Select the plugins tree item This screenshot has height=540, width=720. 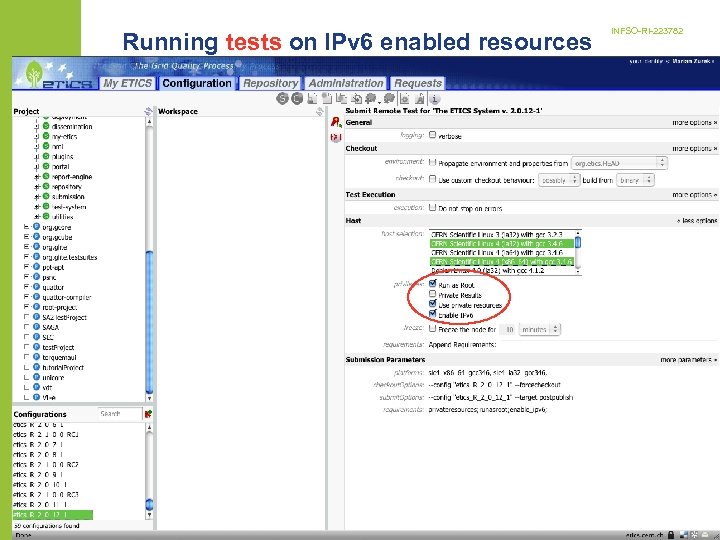tap(62, 157)
